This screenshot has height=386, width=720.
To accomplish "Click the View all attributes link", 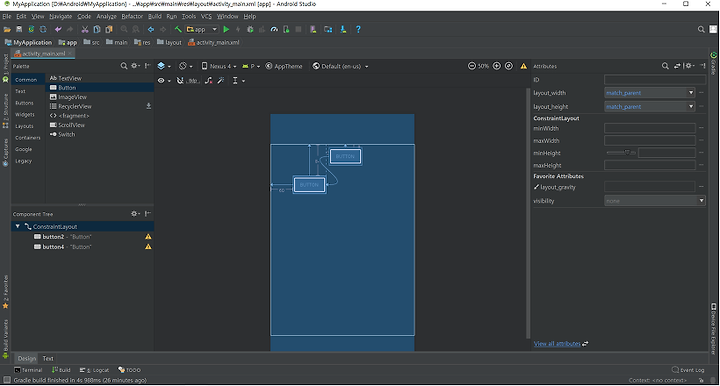I will (x=557, y=343).
